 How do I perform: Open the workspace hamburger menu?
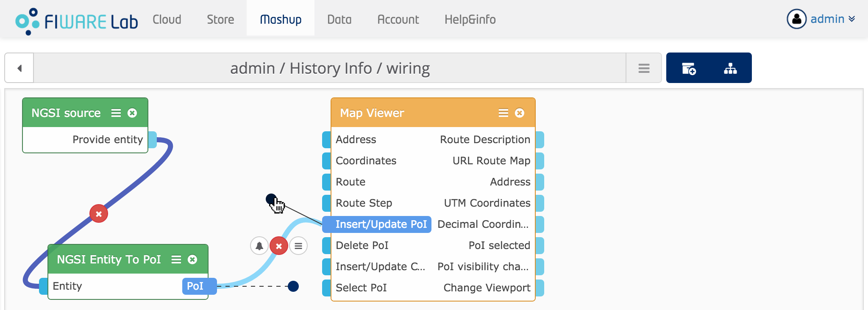644,68
